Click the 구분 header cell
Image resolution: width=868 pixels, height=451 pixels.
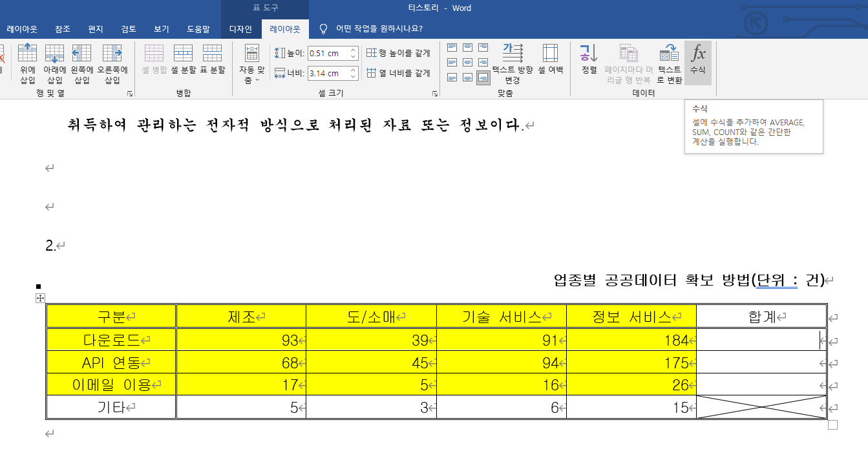tap(111, 317)
